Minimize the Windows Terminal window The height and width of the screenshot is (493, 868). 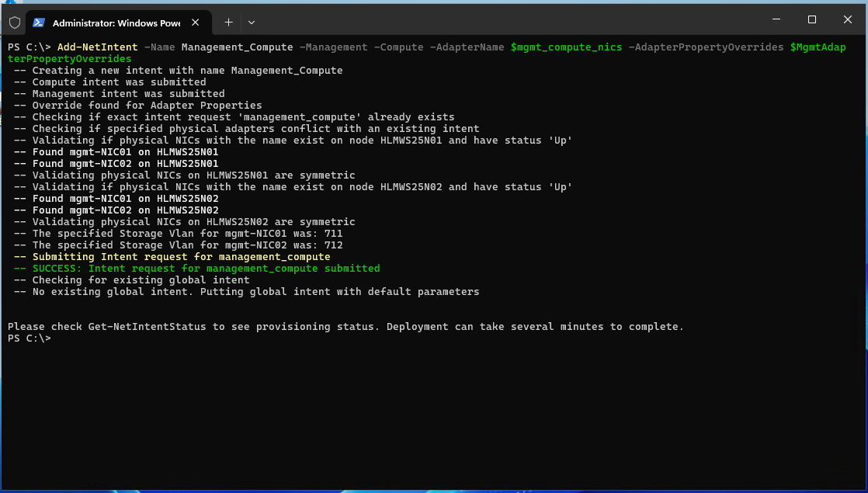coord(775,19)
